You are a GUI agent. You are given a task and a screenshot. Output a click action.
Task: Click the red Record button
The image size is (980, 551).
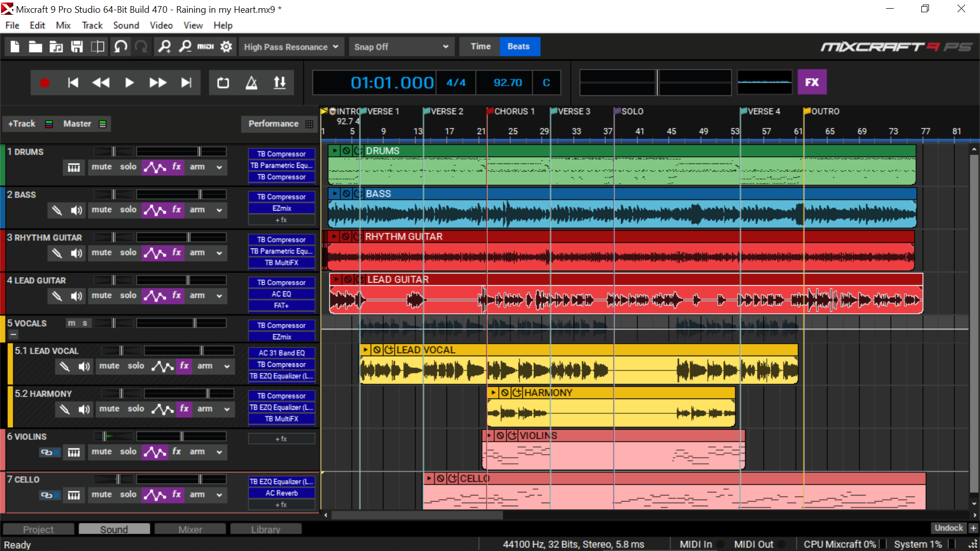(x=45, y=83)
